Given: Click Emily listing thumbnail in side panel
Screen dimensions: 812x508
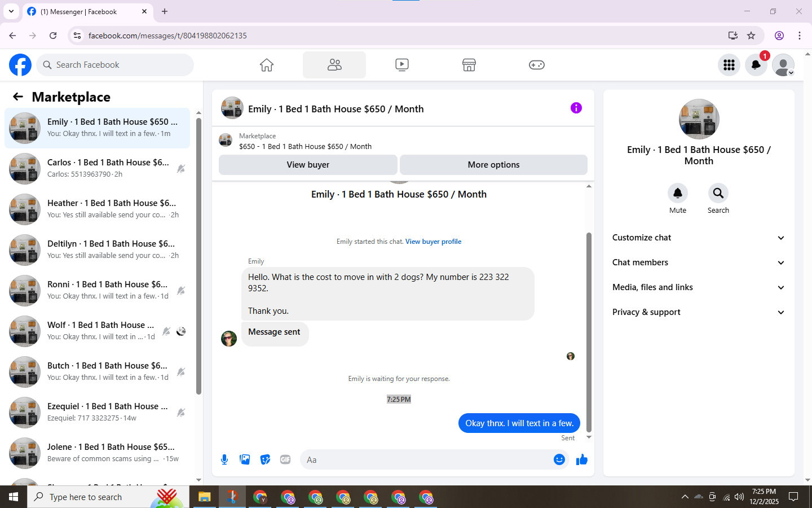Looking at the screenshot, I should 699,119.
